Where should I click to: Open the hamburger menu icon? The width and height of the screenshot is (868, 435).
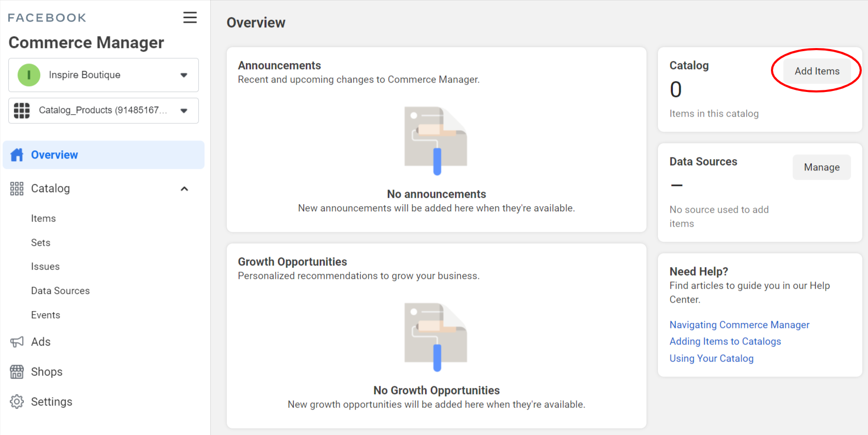[190, 18]
